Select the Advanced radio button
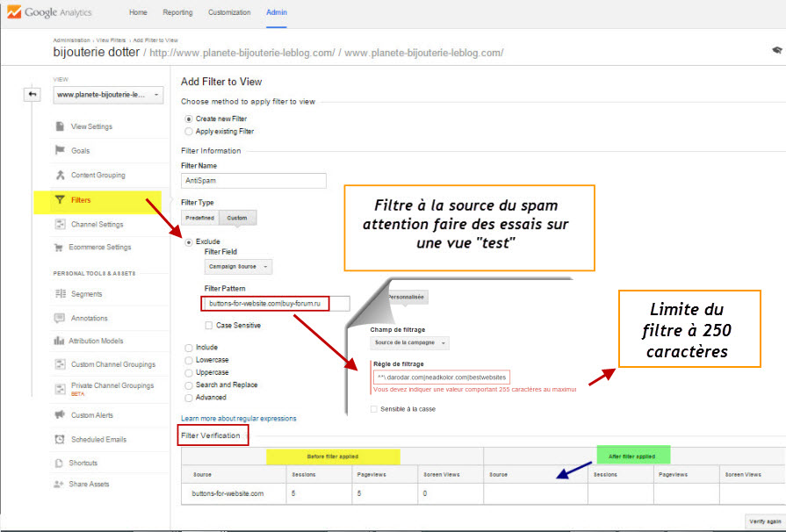 tap(189, 398)
